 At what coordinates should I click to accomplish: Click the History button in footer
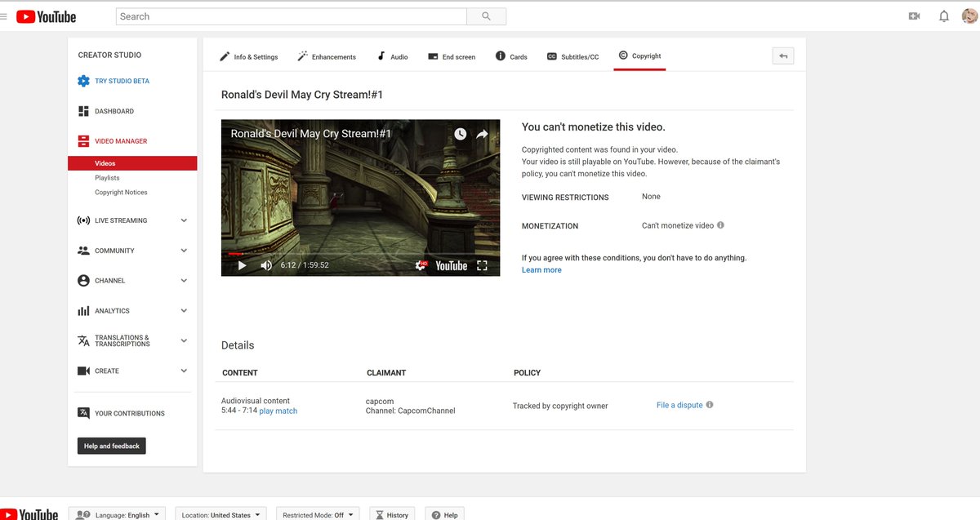(x=392, y=514)
